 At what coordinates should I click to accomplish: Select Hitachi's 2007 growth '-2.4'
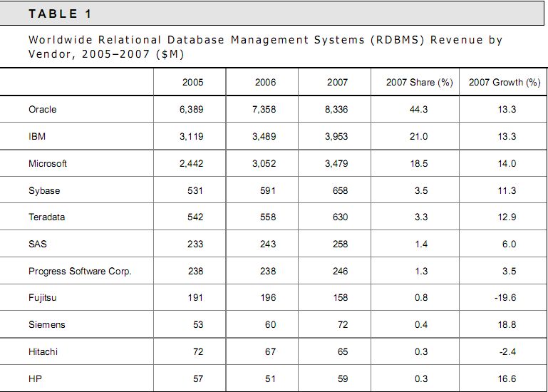point(507,351)
